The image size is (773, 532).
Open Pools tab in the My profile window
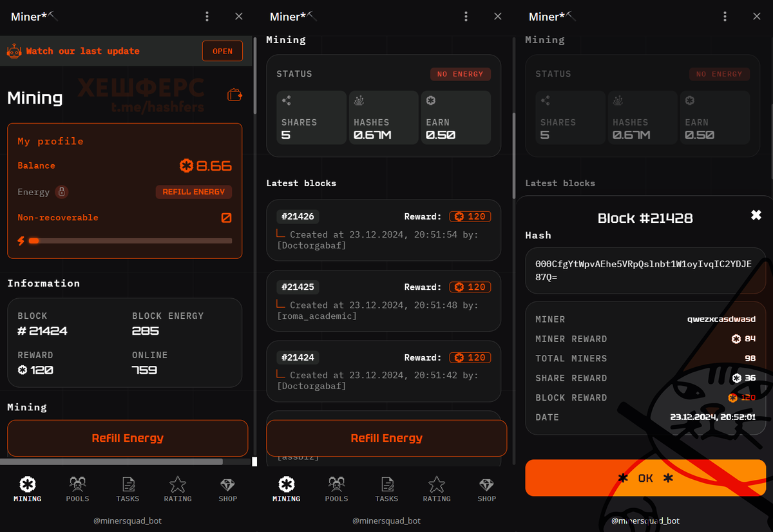[x=77, y=489]
